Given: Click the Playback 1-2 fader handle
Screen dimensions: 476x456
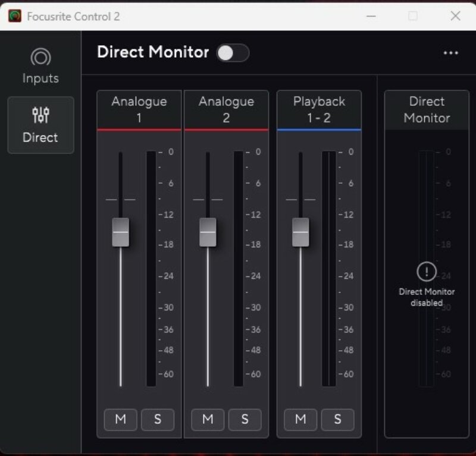Looking at the screenshot, I should [300, 232].
